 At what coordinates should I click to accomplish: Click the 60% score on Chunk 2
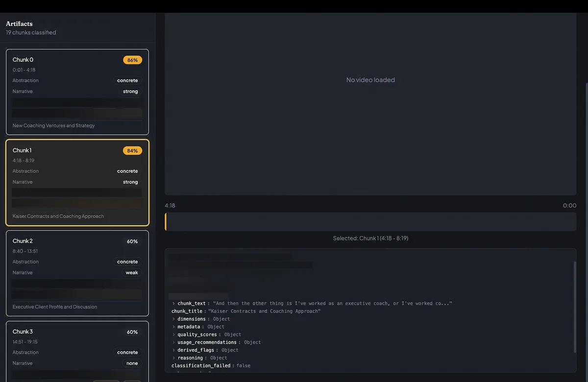click(132, 241)
